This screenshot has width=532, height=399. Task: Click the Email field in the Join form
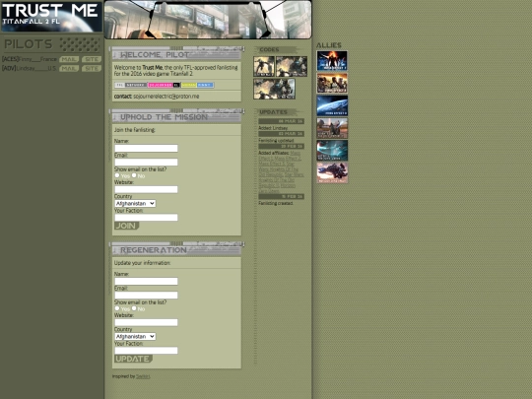146,163
